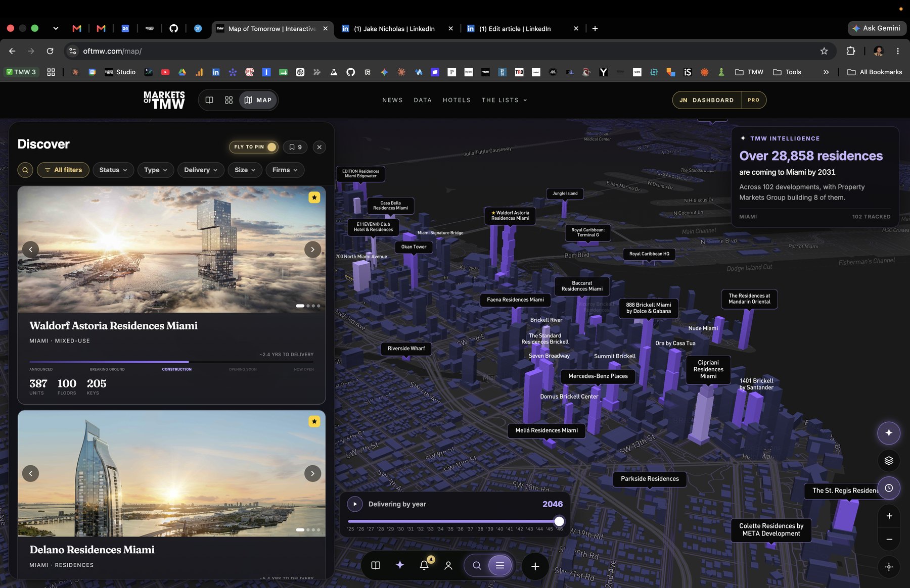Select the Cipriani Residences Miami map pin
The width and height of the screenshot is (910, 588).
708,369
